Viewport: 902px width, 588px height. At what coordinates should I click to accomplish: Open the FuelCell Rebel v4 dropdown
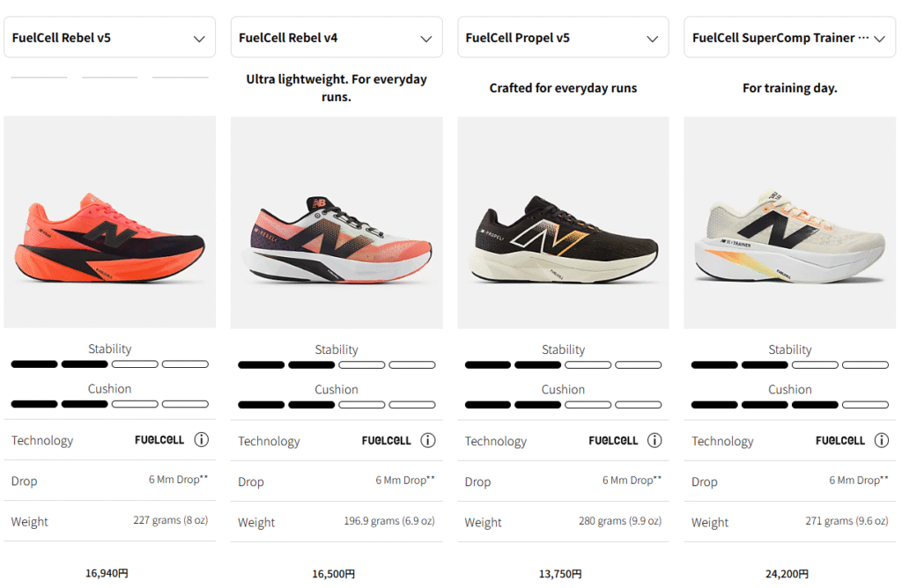(x=336, y=38)
